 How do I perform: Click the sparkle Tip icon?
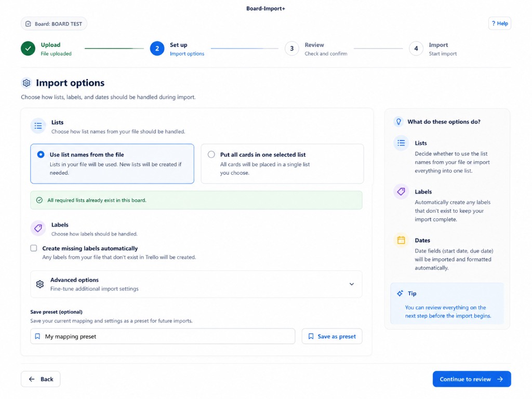(x=400, y=294)
